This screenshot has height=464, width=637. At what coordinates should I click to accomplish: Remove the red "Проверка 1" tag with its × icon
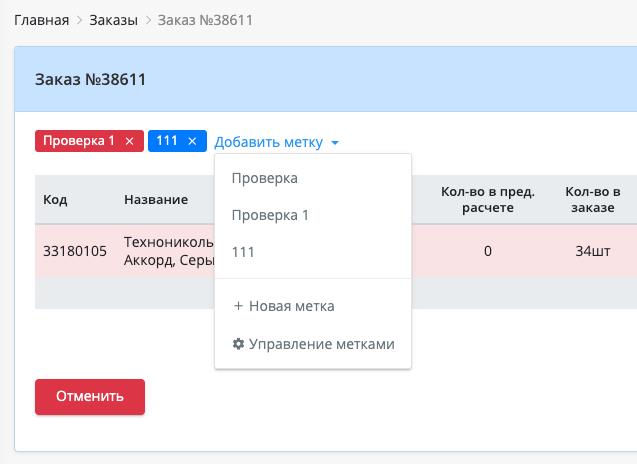pos(129,141)
